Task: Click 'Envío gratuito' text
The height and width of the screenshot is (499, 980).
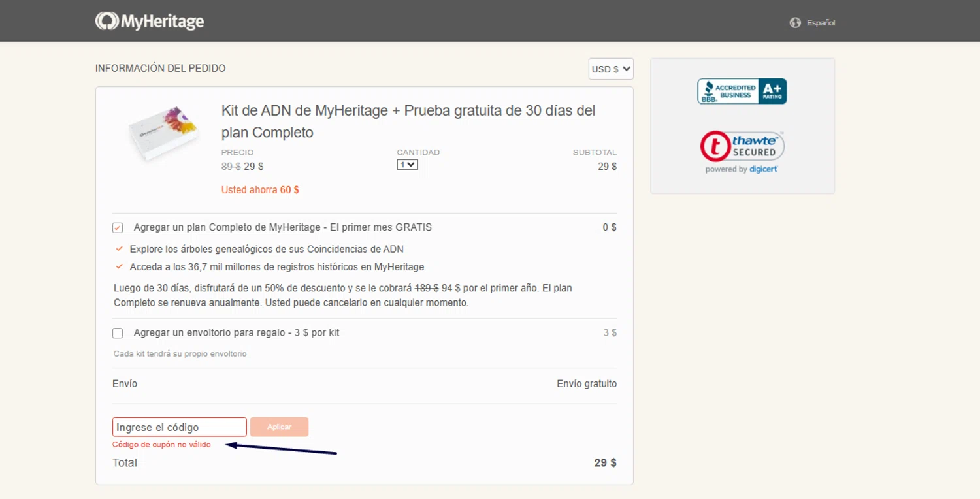Action: tap(587, 384)
